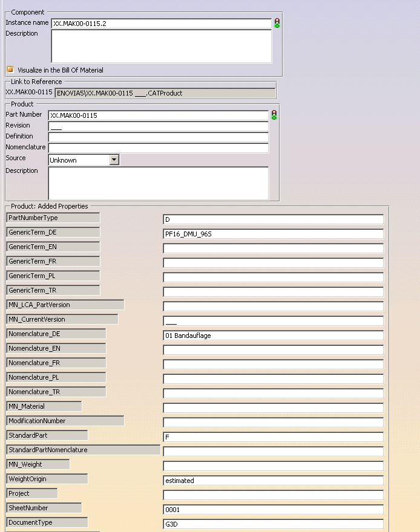Click the GenericTerm_TR value field
The height and width of the screenshot is (532, 420).
[x=274, y=292]
